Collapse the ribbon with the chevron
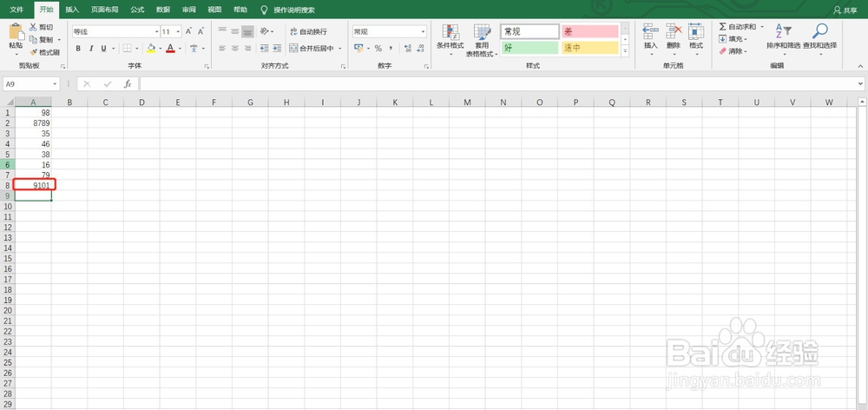868x410 pixels. (861, 66)
